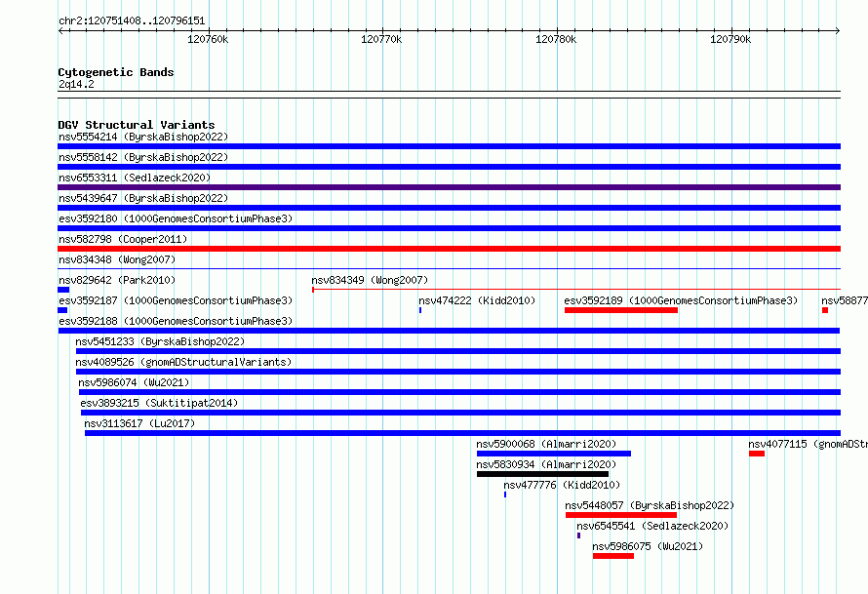Click nsv5986074 (Wu2021) label
Image resolution: width=868 pixels, height=594 pixels.
pos(134,382)
